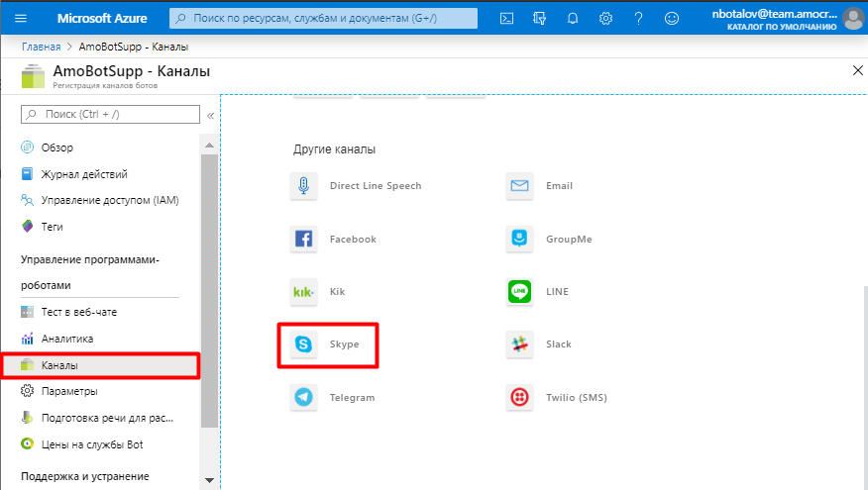Click the Поддержка и устранение section header
Screen dimensions: 868x490
(85, 476)
